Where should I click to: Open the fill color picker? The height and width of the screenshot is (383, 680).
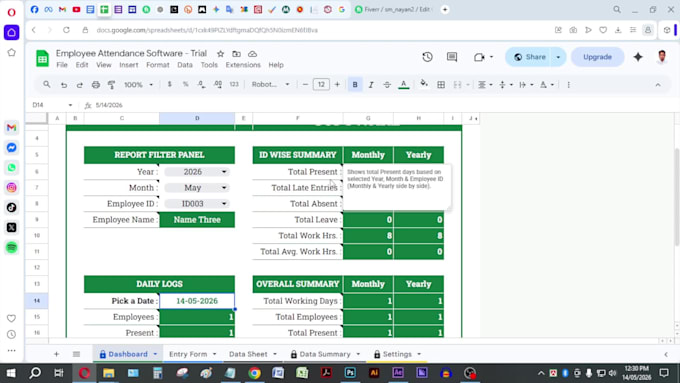pyautogui.click(x=424, y=84)
